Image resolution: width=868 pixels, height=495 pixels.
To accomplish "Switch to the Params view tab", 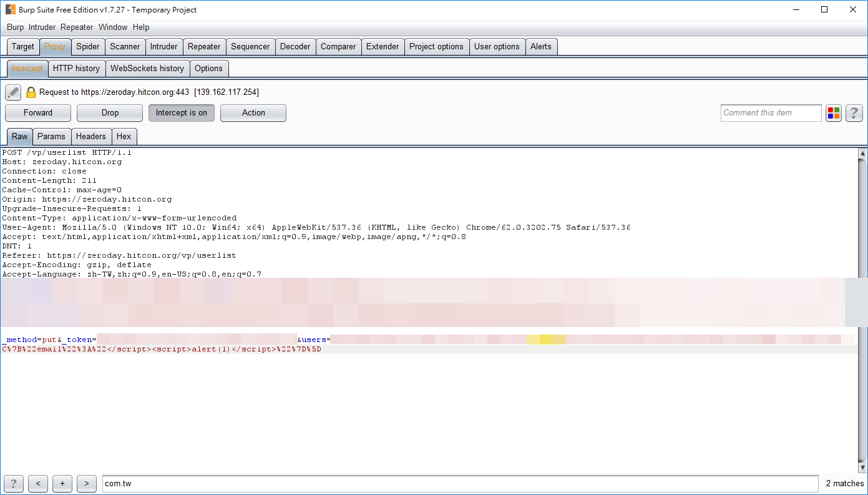I will 51,137.
